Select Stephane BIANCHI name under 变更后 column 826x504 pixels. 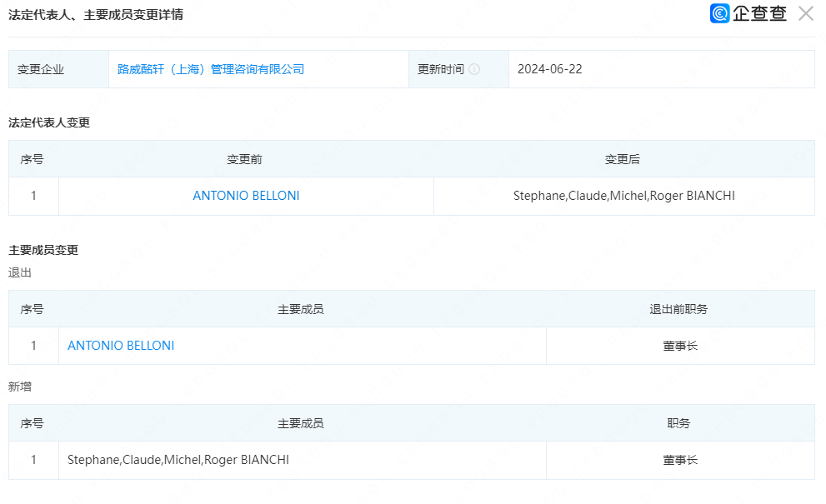pos(623,196)
